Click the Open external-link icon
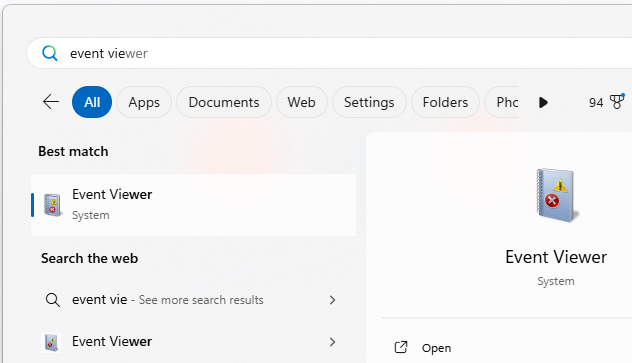The image size is (632, 363). 401,347
